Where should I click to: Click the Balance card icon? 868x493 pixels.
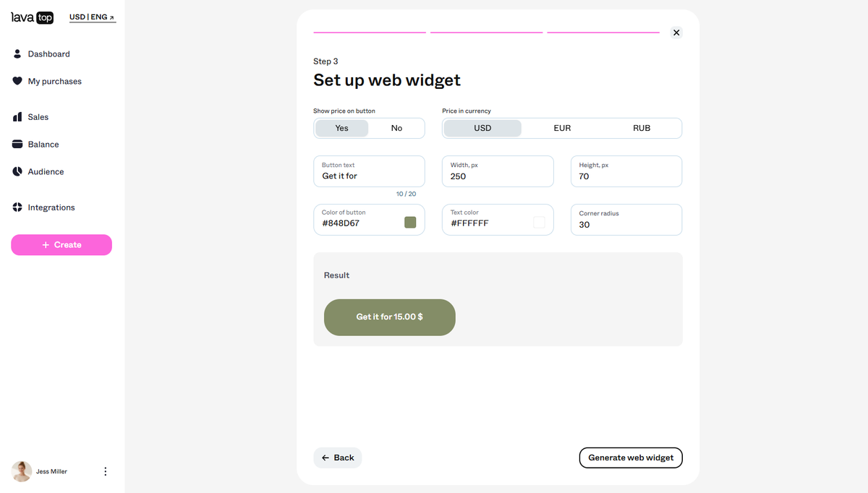[17, 144]
